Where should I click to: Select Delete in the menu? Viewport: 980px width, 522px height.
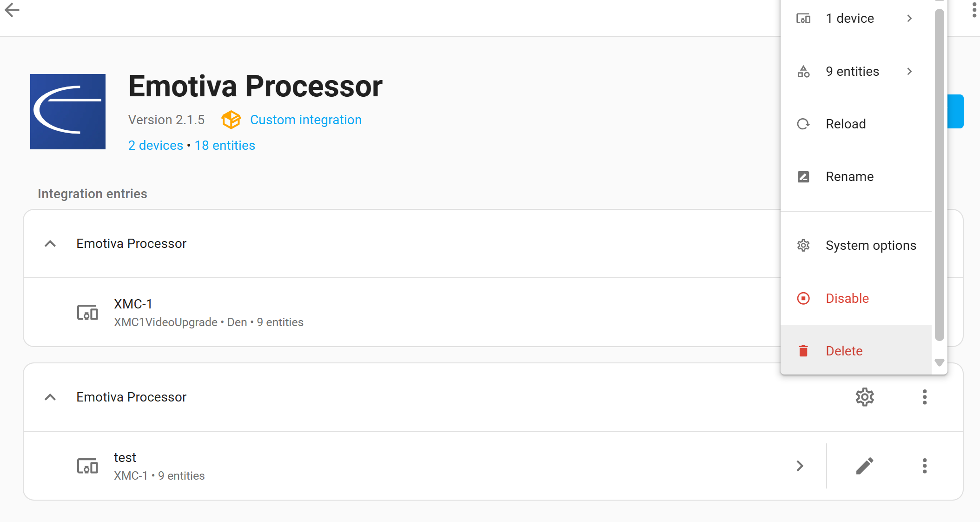844,351
